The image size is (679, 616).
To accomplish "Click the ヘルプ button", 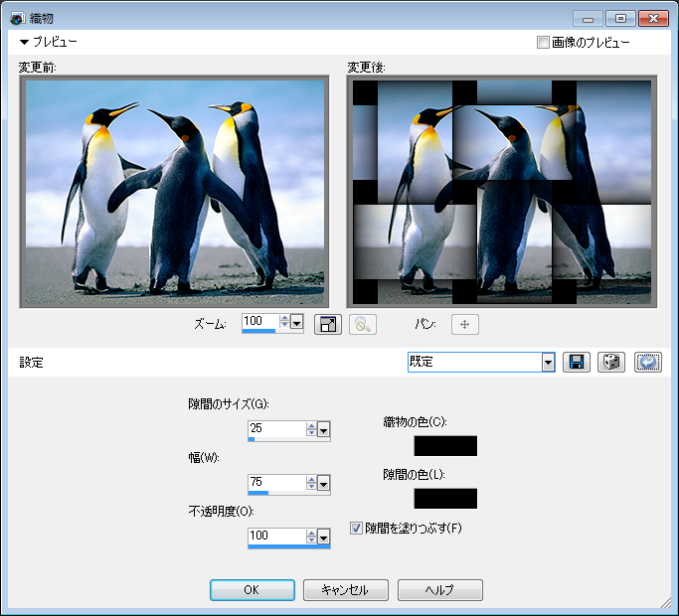I will click(440, 590).
